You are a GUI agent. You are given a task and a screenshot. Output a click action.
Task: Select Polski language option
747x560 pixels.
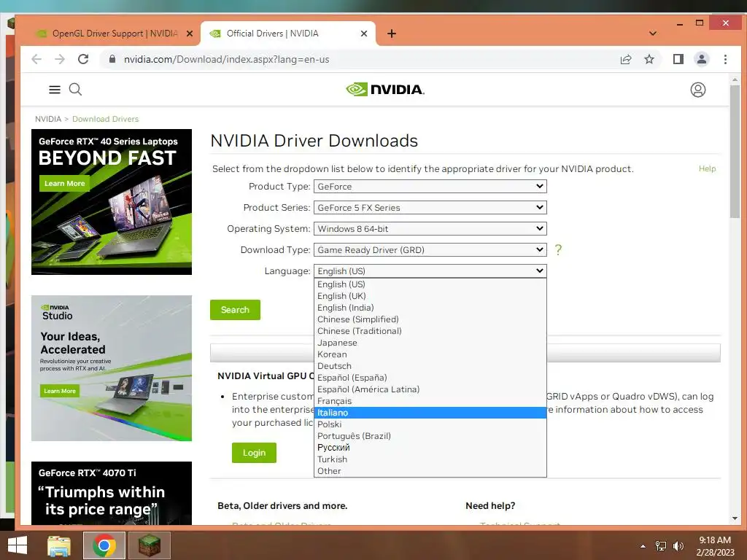tap(430, 424)
